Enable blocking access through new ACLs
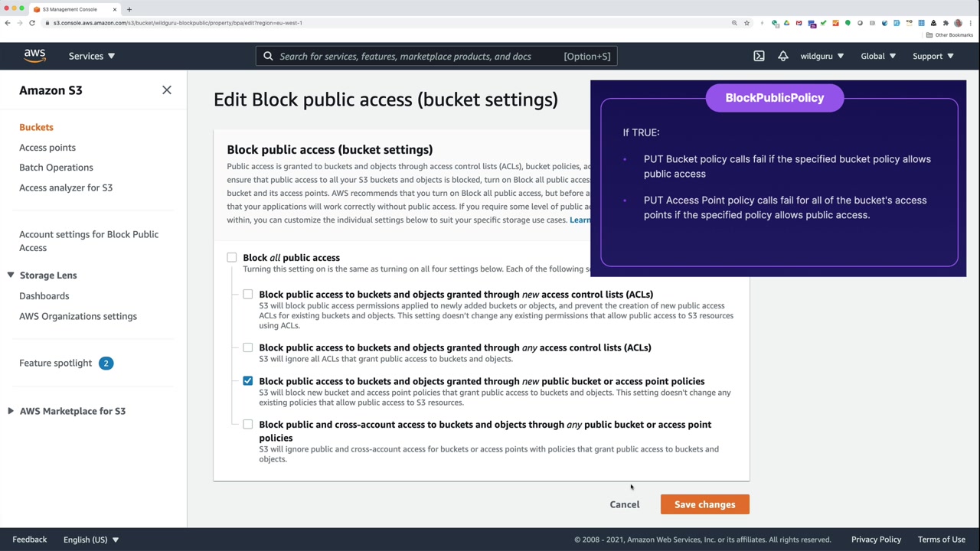The height and width of the screenshot is (551, 980). (248, 295)
